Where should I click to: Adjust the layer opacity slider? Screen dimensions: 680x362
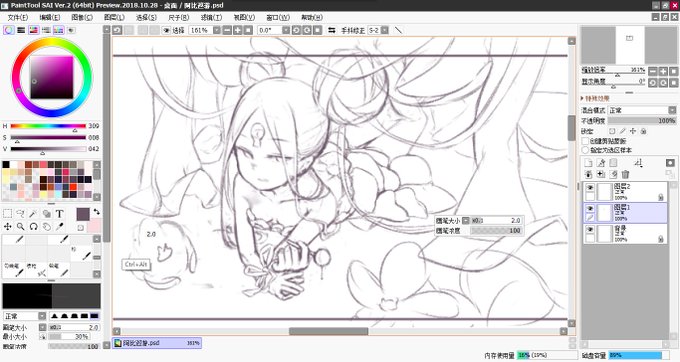641,121
